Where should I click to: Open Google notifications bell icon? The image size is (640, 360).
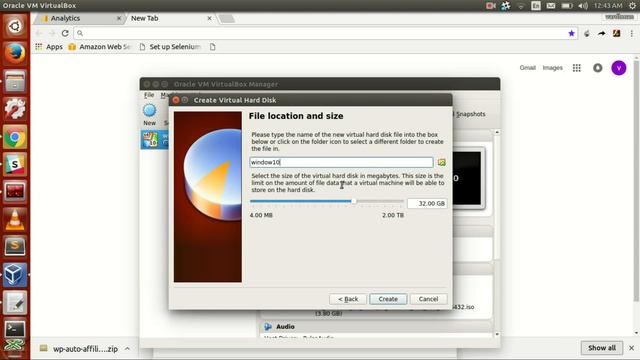click(598, 68)
